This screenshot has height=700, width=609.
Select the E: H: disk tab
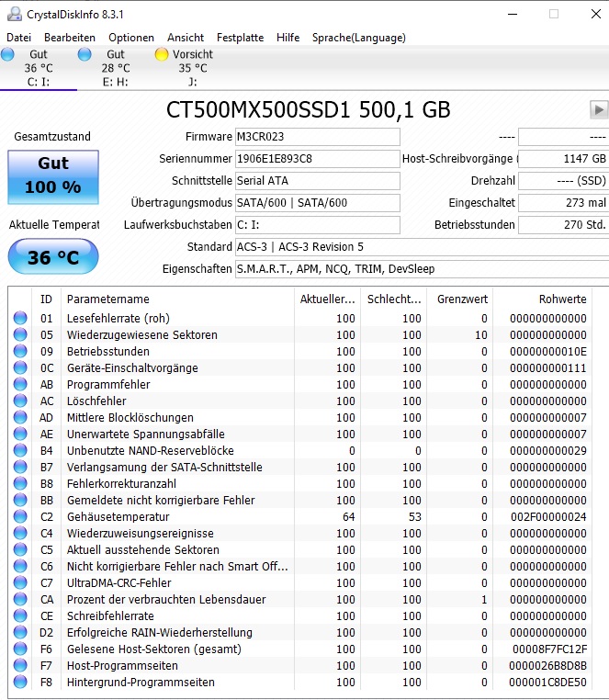(x=115, y=68)
